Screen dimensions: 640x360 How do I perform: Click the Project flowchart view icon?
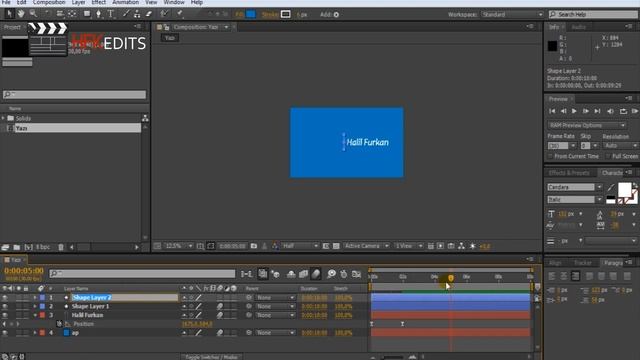145,118
